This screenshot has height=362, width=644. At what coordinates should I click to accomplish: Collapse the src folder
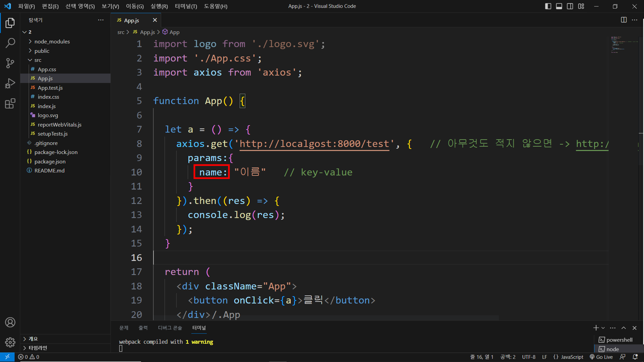(38, 60)
